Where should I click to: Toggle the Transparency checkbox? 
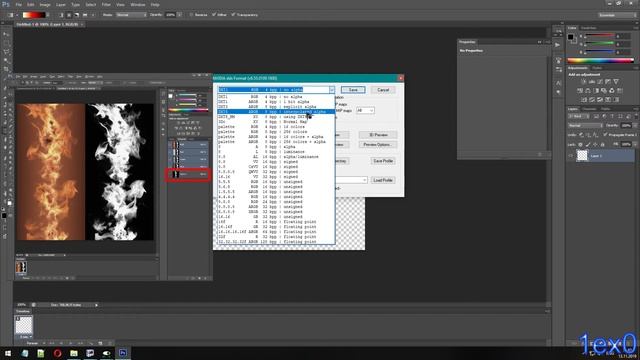point(233,15)
